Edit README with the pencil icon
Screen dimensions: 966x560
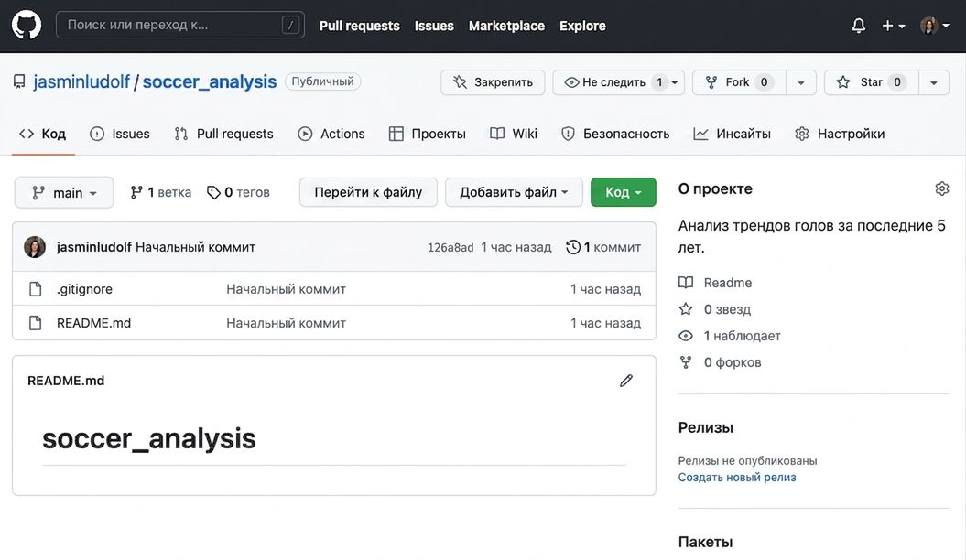click(x=626, y=381)
